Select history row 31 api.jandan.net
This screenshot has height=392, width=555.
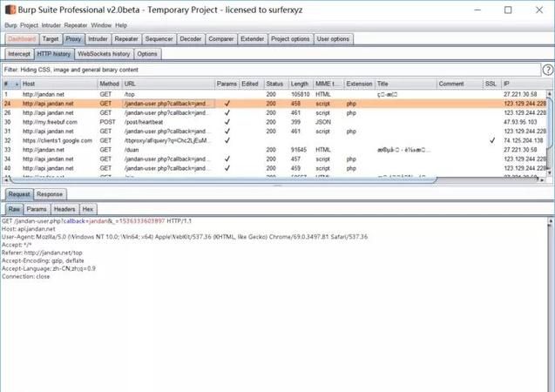(x=274, y=132)
